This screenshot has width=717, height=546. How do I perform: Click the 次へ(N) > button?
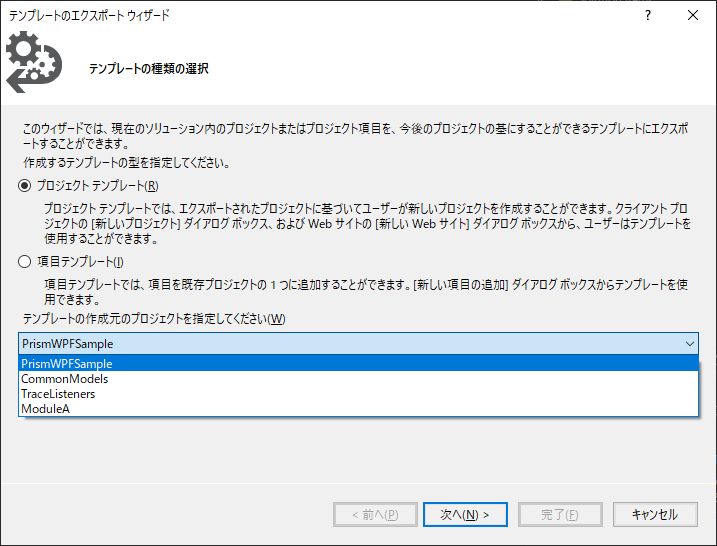[465, 514]
